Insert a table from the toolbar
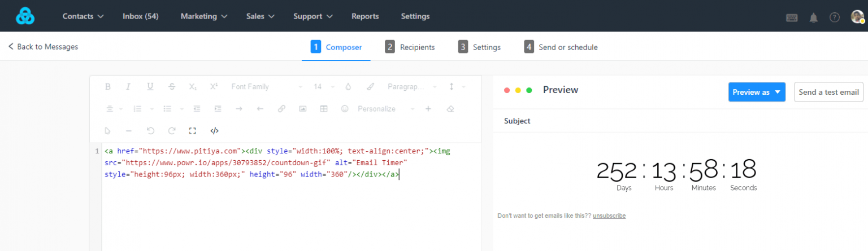 pyautogui.click(x=324, y=109)
